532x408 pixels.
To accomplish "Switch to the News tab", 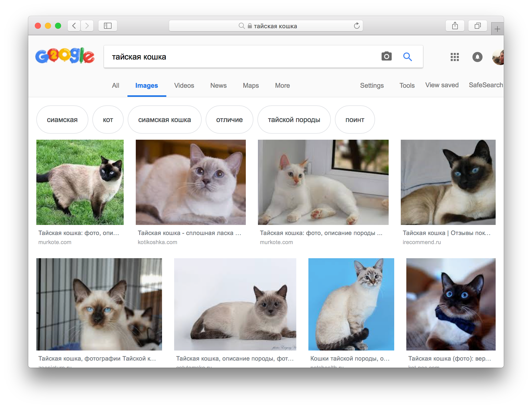I will (218, 85).
